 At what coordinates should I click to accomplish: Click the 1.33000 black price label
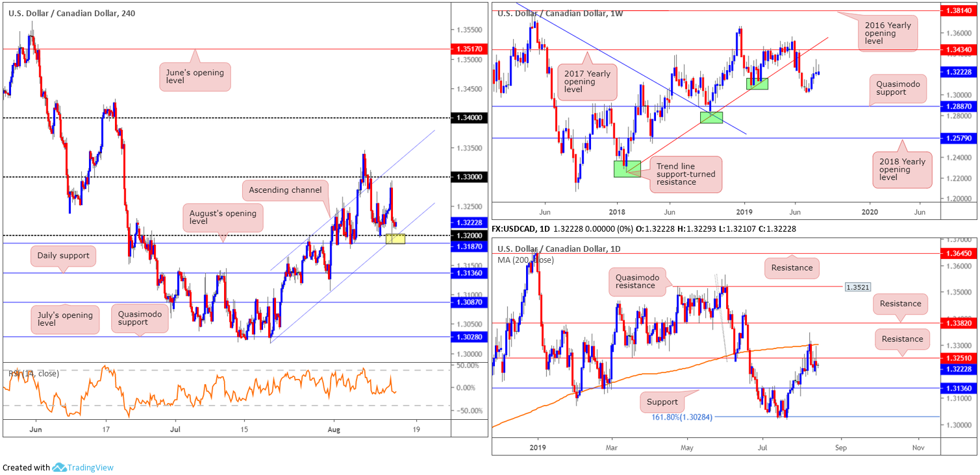pos(471,177)
